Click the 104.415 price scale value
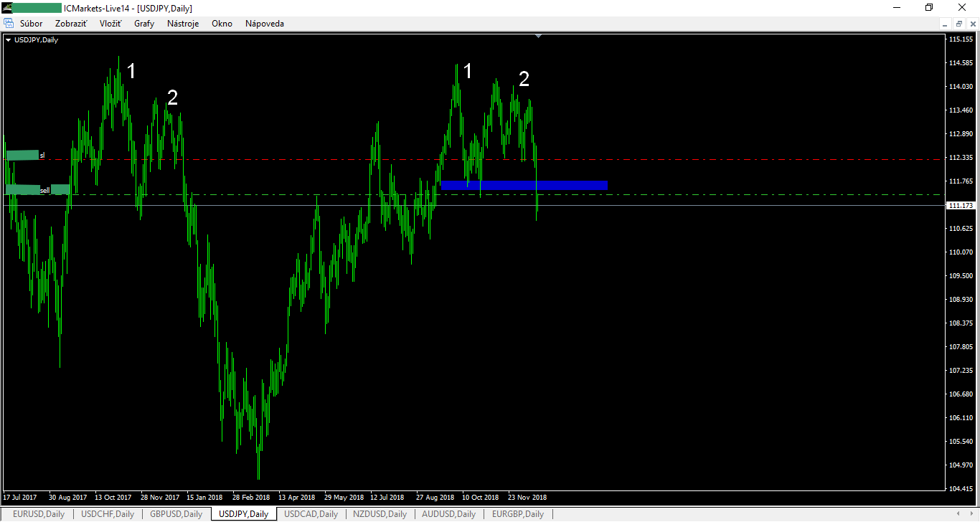The height and width of the screenshot is (522, 980). [961, 488]
